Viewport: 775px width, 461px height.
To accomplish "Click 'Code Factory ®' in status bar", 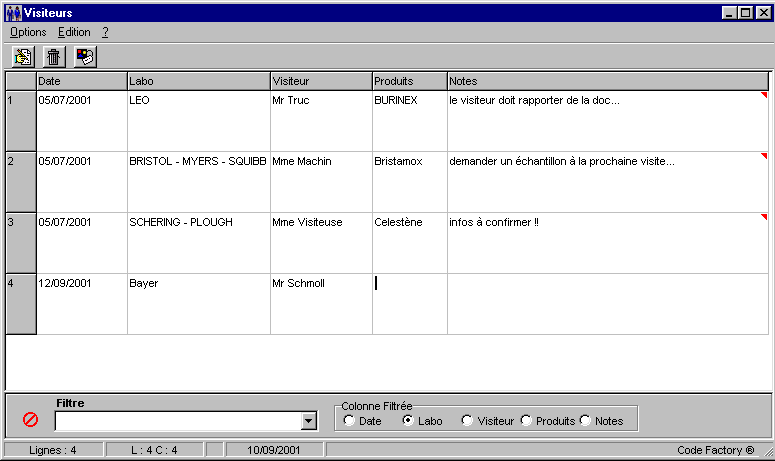I will coord(715,450).
